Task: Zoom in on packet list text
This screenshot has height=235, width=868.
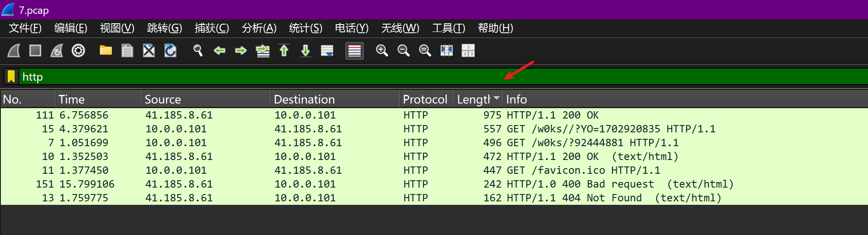Action: tap(382, 51)
